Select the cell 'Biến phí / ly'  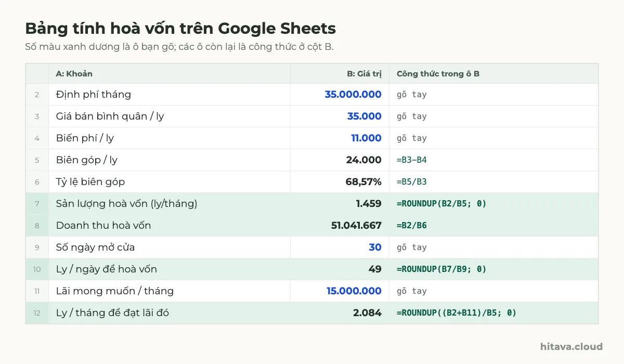click(x=170, y=138)
